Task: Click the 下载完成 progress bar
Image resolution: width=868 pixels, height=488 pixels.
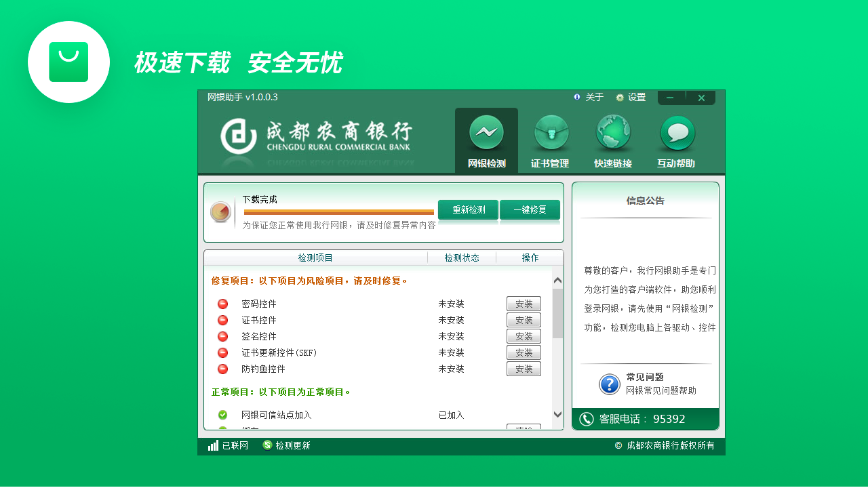Action: click(339, 211)
